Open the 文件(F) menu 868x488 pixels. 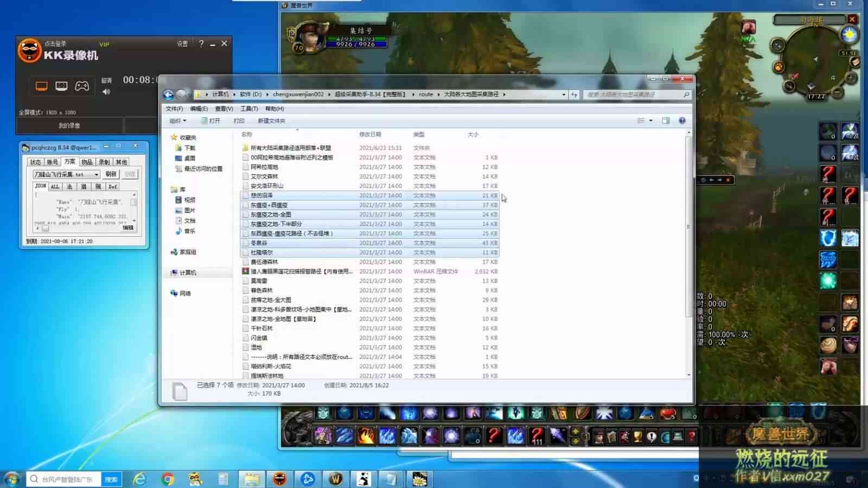[174, 109]
